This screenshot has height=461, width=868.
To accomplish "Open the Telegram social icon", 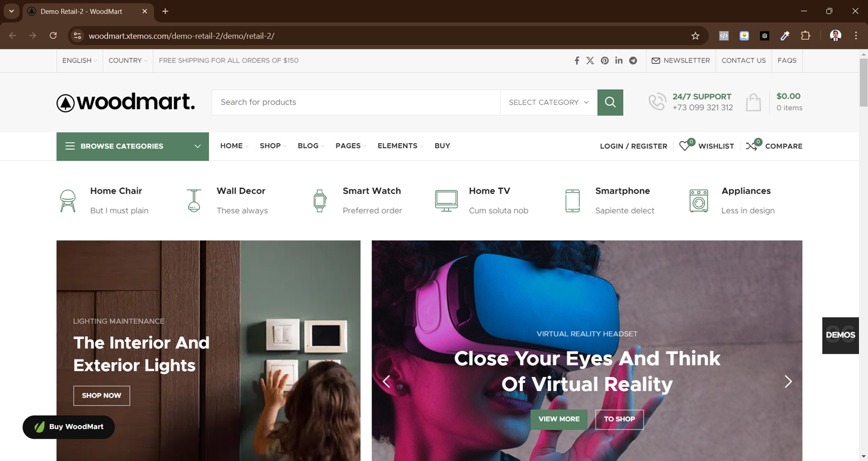I will tap(633, 61).
